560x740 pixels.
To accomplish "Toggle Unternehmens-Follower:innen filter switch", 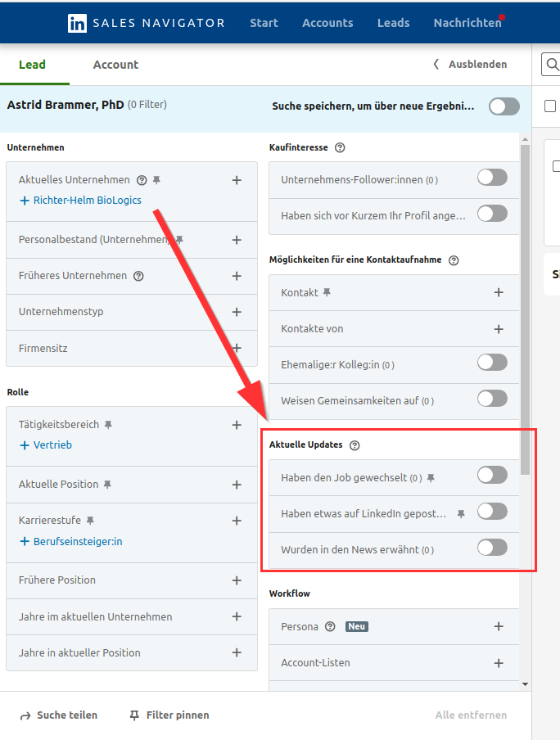I will coord(492,178).
